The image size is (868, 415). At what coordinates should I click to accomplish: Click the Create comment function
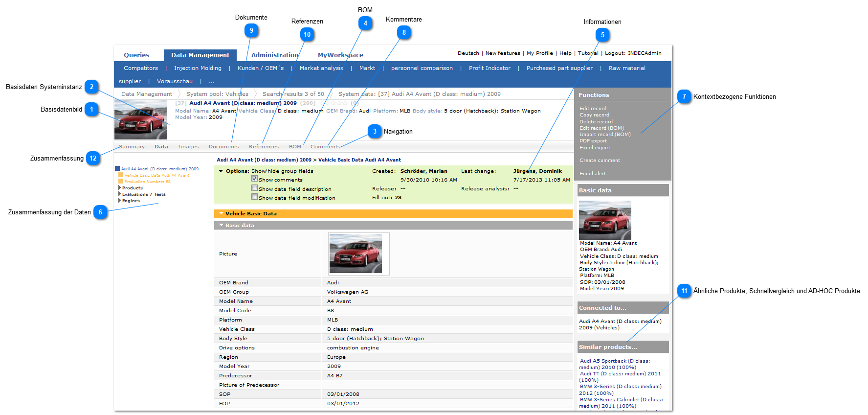(x=600, y=161)
